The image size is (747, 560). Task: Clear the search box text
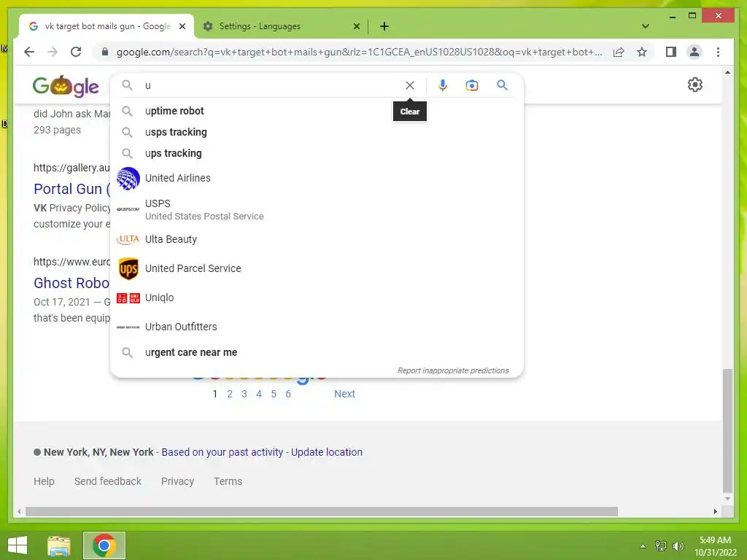pos(410,85)
